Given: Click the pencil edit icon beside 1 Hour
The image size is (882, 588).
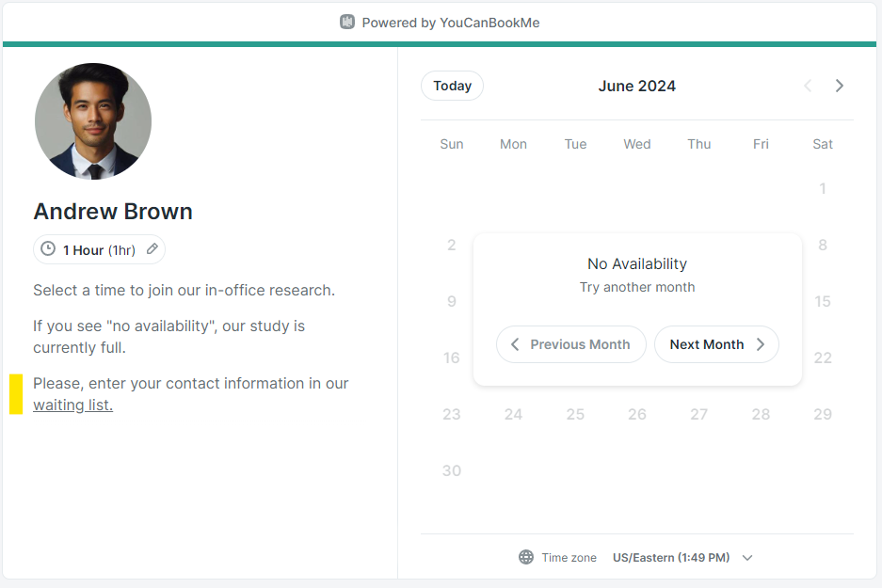Looking at the screenshot, I should click(152, 249).
